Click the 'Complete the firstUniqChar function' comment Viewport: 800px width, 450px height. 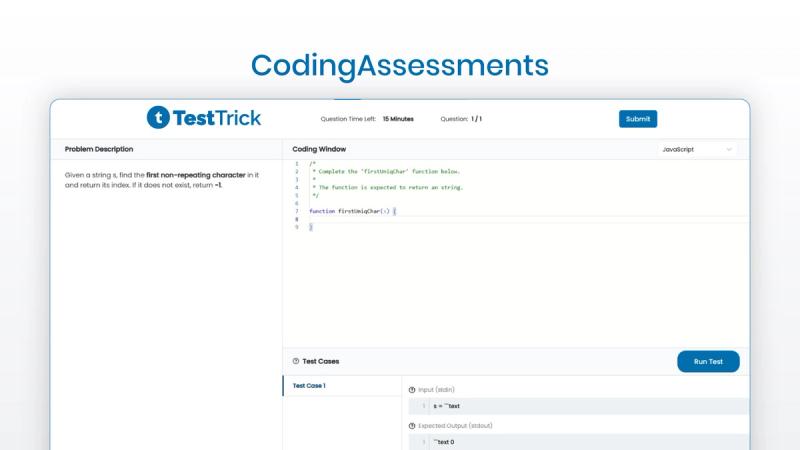click(x=386, y=171)
